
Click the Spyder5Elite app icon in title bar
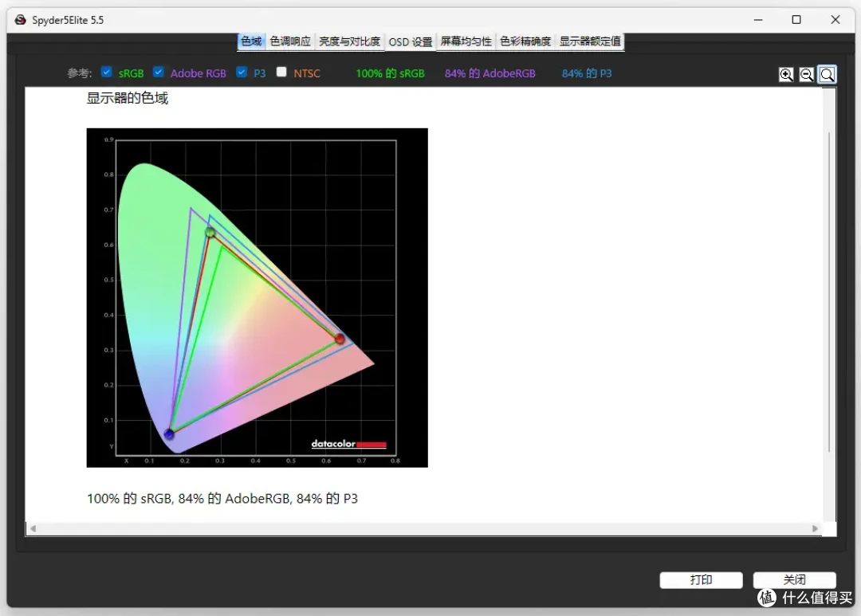[x=20, y=20]
